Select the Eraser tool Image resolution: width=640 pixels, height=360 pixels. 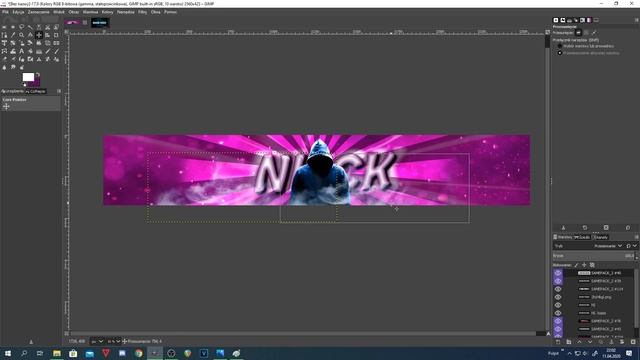[4, 59]
